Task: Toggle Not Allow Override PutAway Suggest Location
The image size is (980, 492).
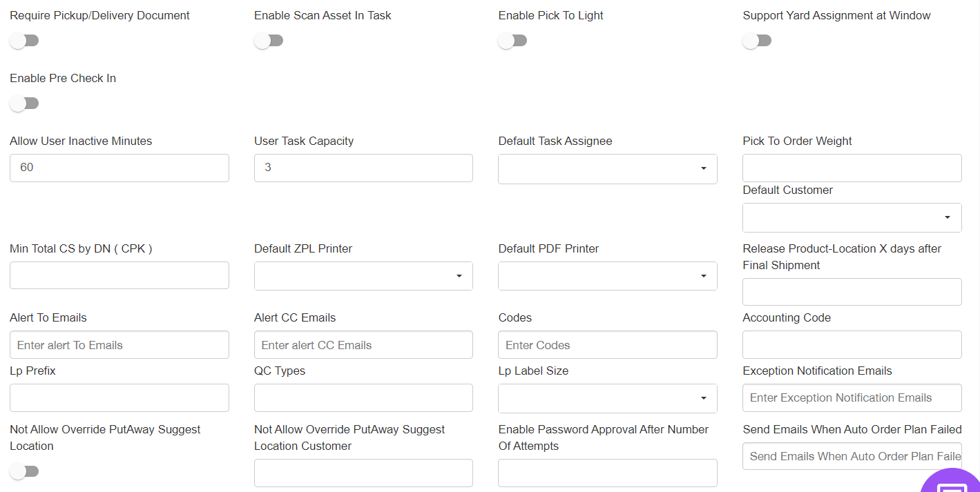Action: pyautogui.click(x=24, y=471)
